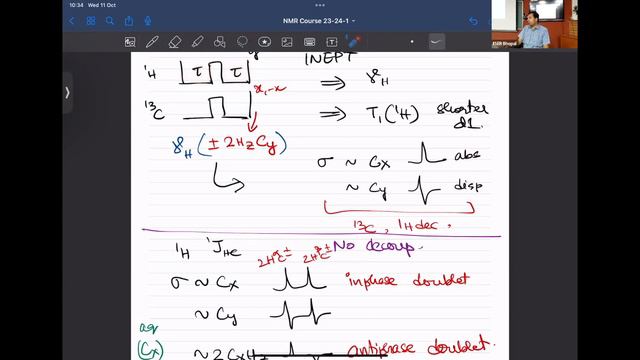Tap the 'abs' label beside the peak

click(x=467, y=155)
